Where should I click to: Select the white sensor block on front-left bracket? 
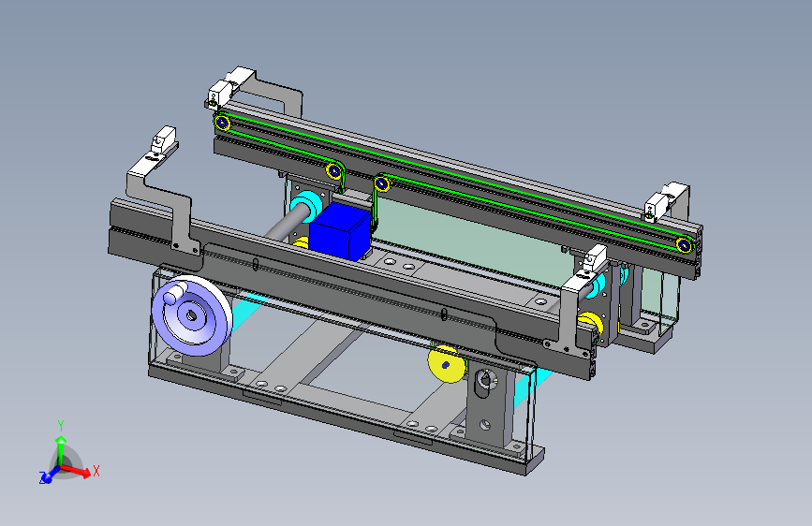[x=164, y=140]
